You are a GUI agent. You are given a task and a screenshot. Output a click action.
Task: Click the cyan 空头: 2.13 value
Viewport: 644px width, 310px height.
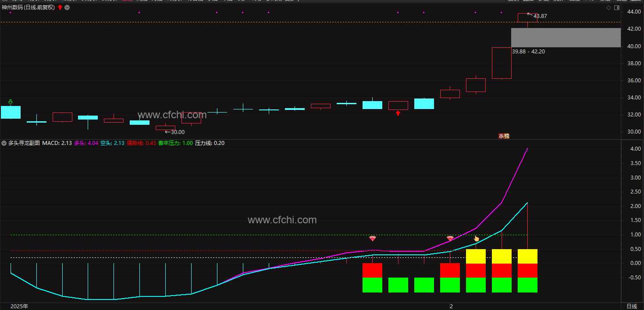coord(112,143)
